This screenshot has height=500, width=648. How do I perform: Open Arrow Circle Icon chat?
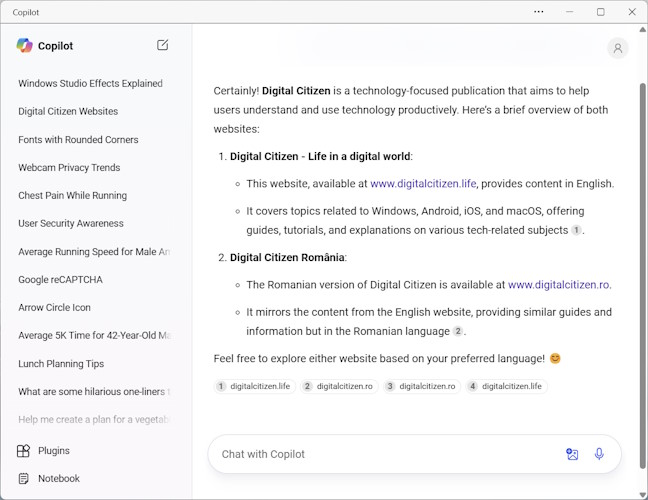(54, 307)
